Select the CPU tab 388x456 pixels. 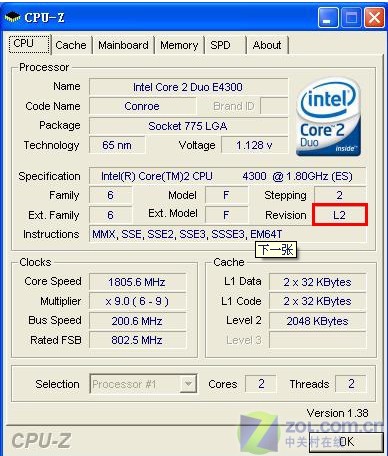coord(29,44)
